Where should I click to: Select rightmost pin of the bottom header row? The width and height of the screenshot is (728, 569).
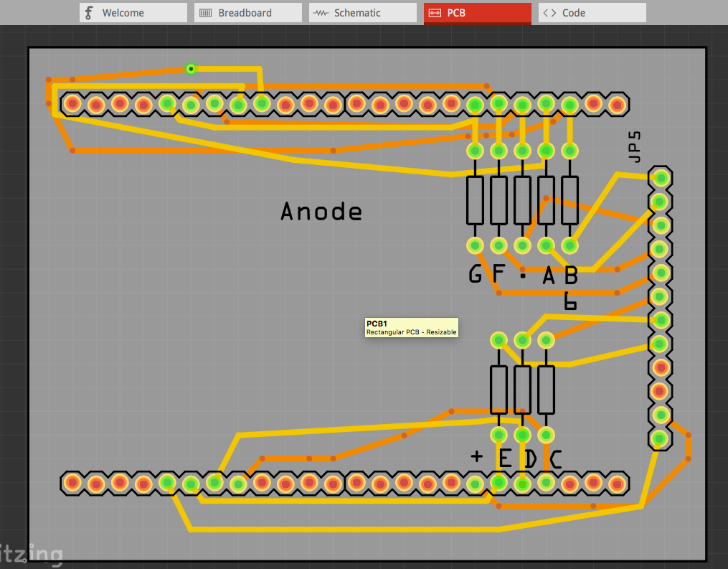click(x=617, y=484)
